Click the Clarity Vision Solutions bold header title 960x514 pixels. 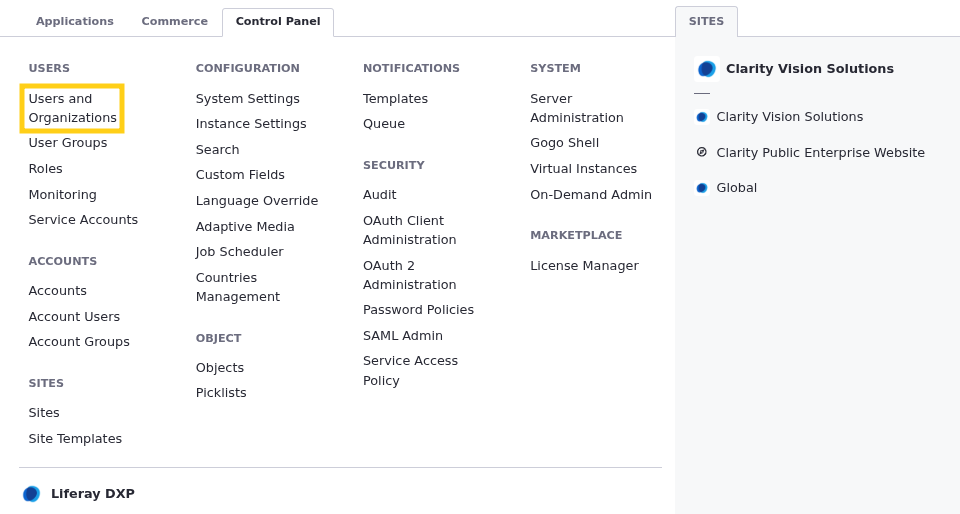click(809, 69)
